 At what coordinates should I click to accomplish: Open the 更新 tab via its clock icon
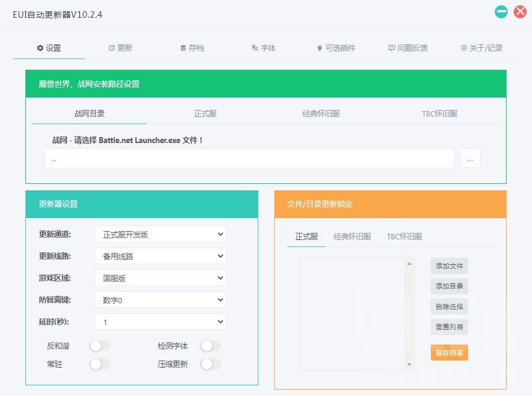point(113,49)
